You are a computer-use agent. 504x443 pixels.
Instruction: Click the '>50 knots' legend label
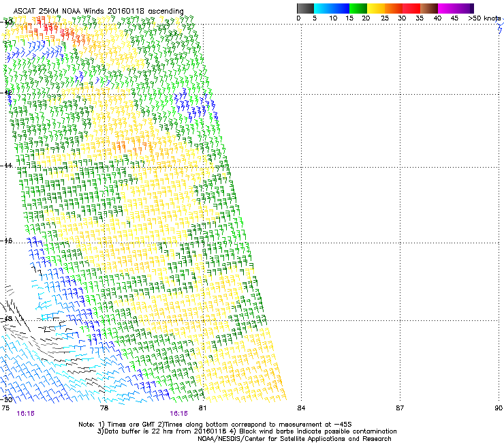[484, 18]
